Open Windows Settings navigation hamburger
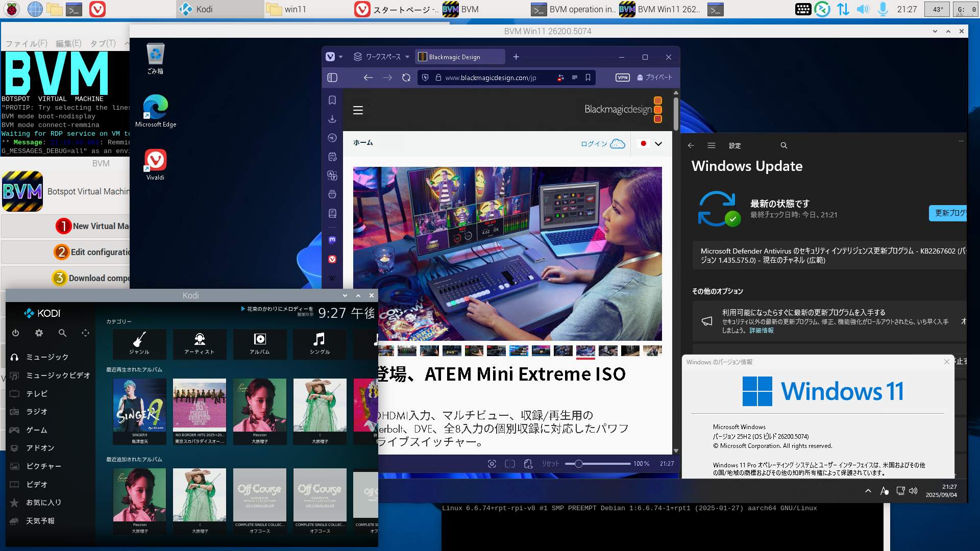 [712, 145]
